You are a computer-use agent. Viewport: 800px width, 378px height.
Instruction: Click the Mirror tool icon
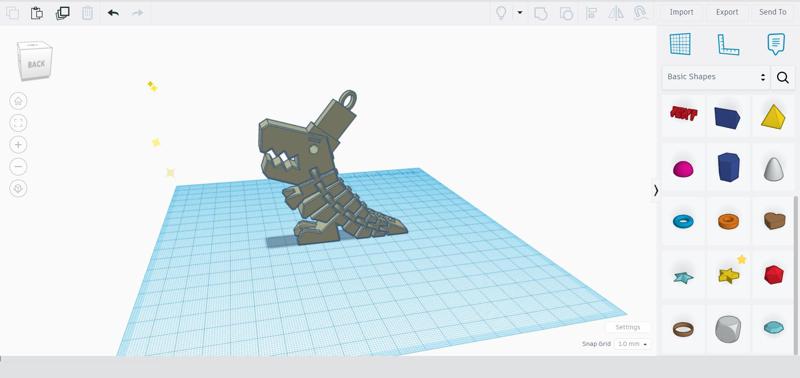coord(616,13)
